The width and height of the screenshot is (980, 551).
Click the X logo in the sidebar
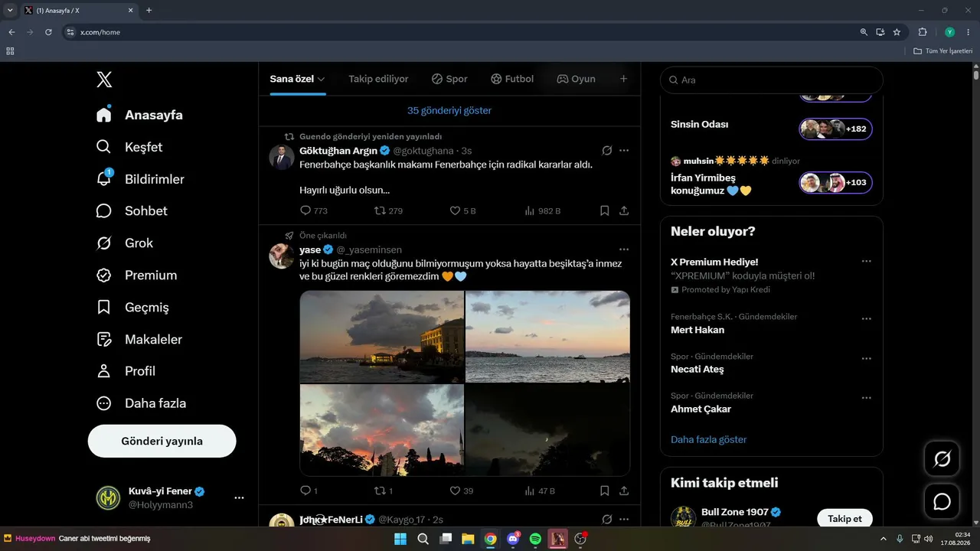[x=104, y=80]
